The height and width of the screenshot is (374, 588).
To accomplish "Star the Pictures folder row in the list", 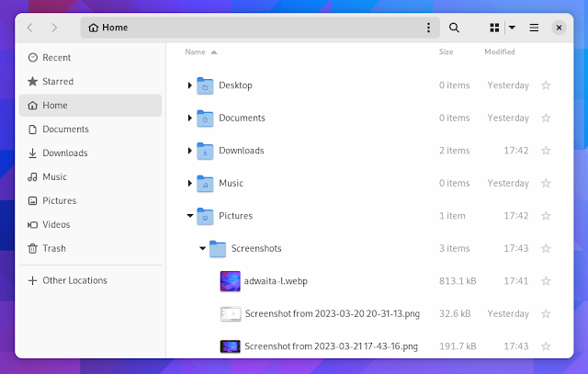I will (546, 216).
